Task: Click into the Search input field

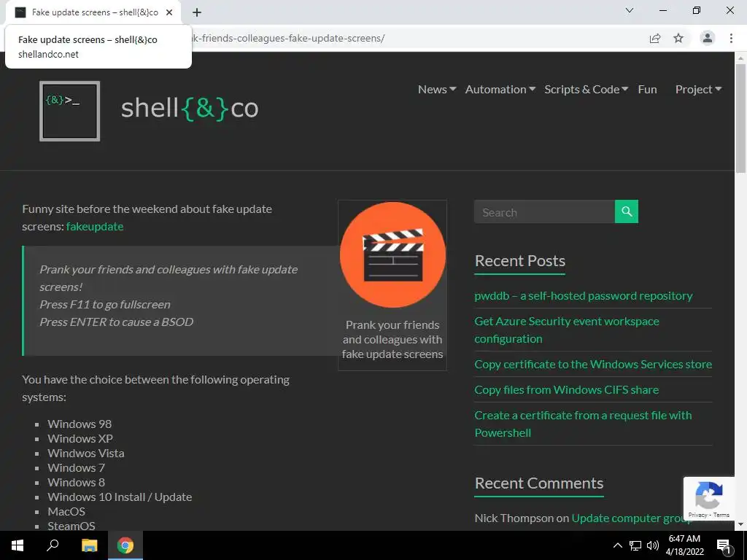Action: coord(544,211)
